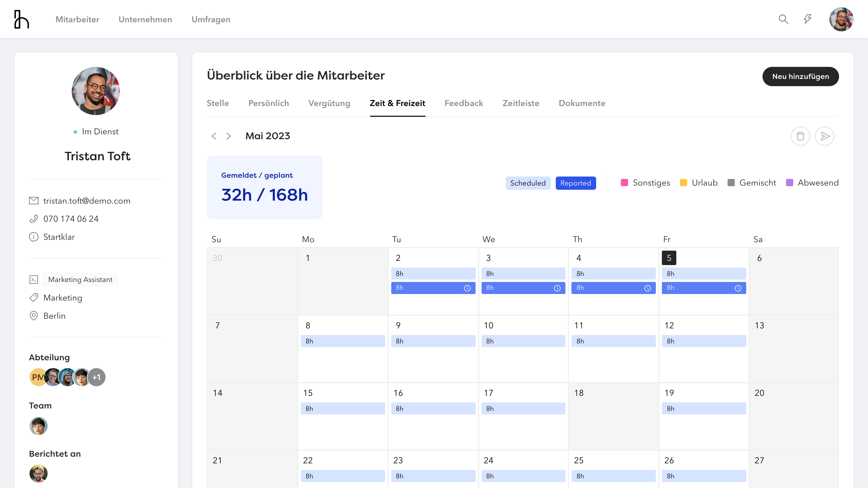The height and width of the screenshot is (488, 868).
Task: Switch to the Dokumente tab
Action: pyautogui.click(x=582, y=103)
